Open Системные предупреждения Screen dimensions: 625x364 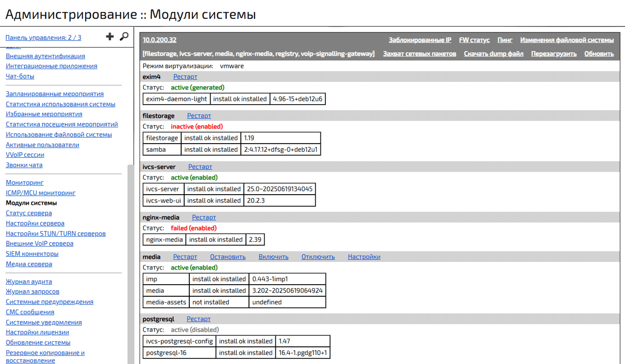pyautogui.click(x=50, y=302)
